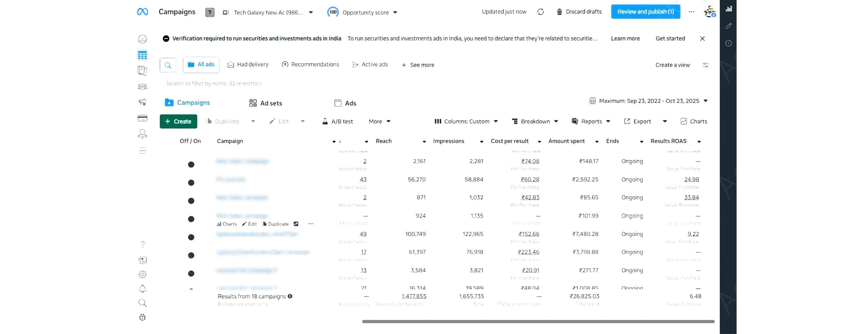Dismiss the verification banner
Image resolution: width=868 pixels, height=334 pixels.
[702, 39]
